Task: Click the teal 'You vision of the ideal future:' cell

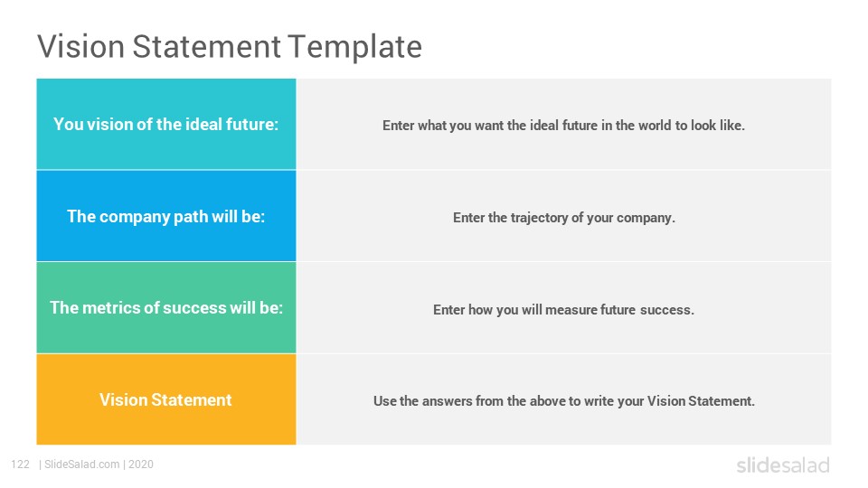Action: click(166, 124)
